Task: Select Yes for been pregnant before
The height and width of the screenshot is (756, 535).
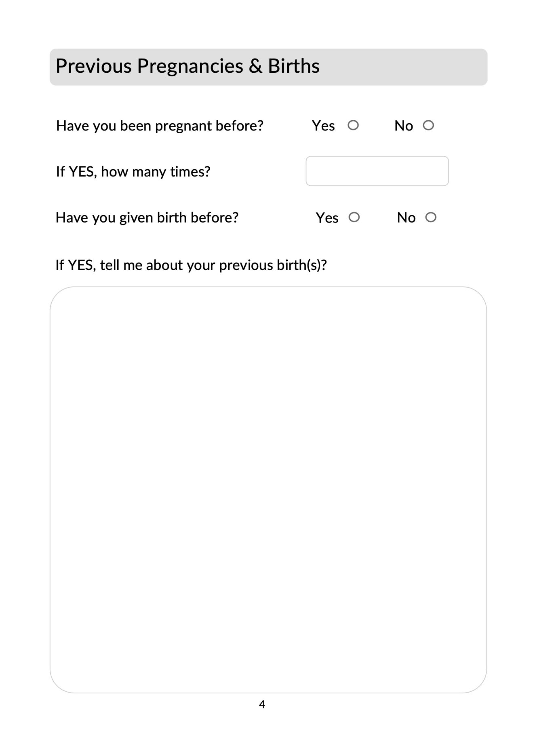Action: (353, 125)
